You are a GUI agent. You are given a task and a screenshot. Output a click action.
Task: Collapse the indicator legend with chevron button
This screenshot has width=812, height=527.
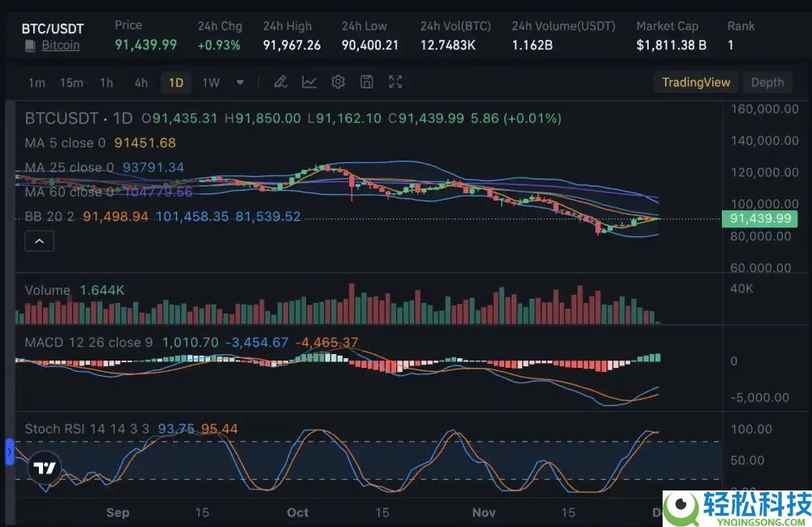point(39,240)
